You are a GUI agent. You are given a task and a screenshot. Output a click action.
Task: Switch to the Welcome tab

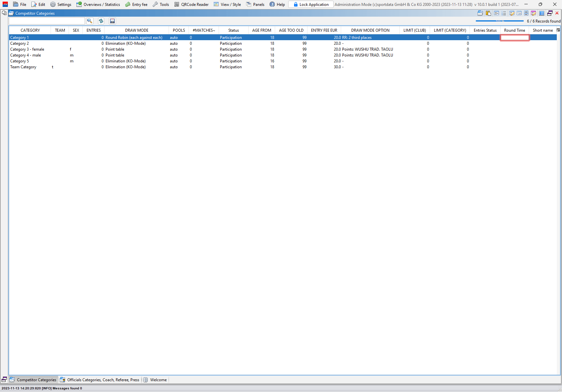point(155,380)
